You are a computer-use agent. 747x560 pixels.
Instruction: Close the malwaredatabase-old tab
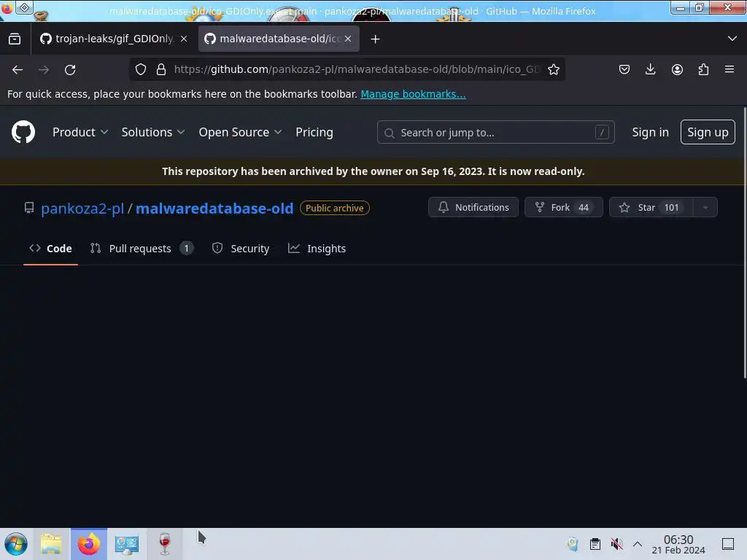pyautogui.click(x=348, y=39)
